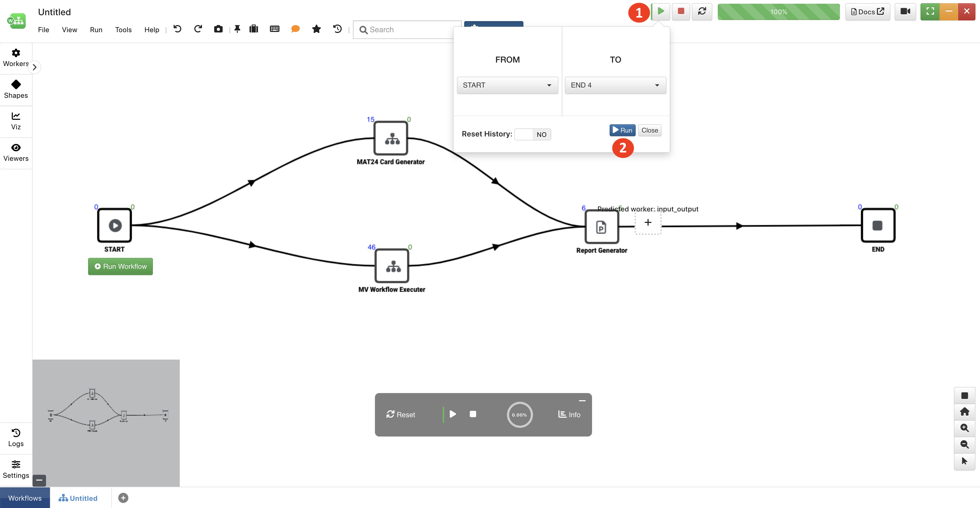Click the 100% green progress bar
Screen dimensions: 980x508
point(778,12)
